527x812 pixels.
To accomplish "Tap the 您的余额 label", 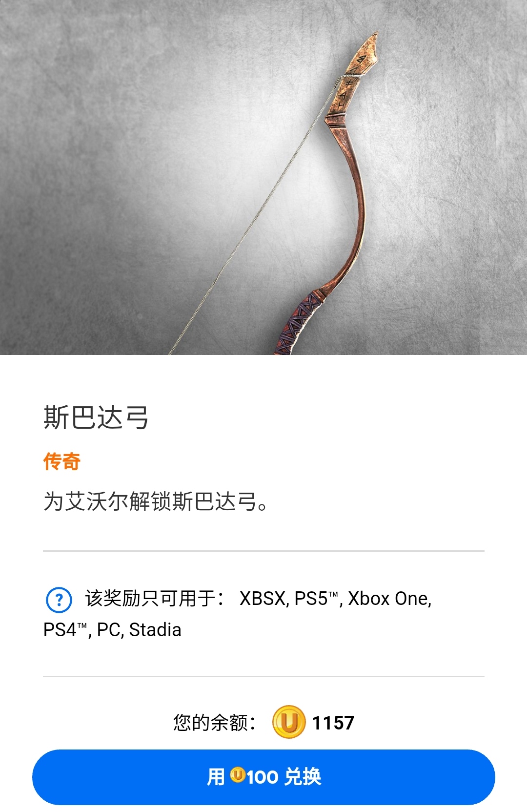I will coord(214,723).
